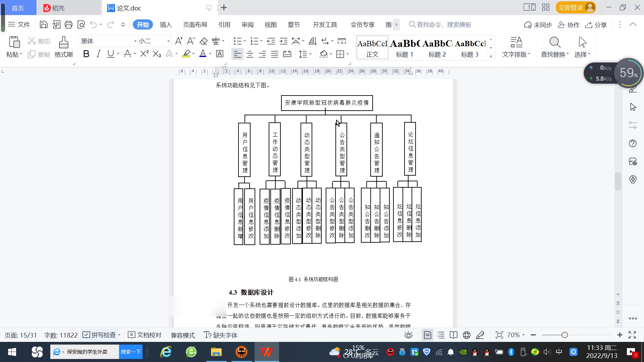The height and width of the screenshot is (362, 644).
Task: Click the zoom slider handle
Action: 565,335
